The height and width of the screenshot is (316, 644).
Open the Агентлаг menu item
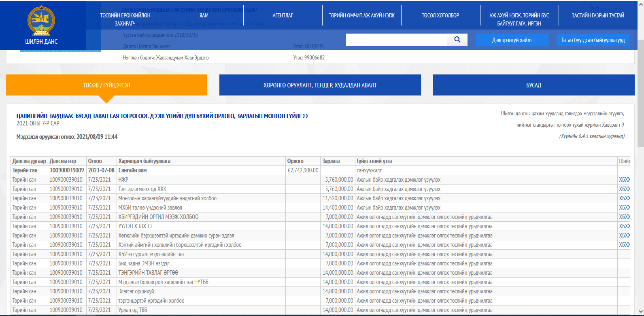coord(283,15)
